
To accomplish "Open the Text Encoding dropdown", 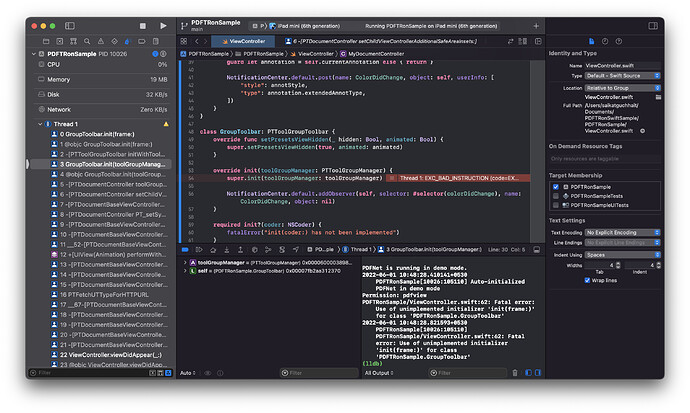I will coord(623,232).
